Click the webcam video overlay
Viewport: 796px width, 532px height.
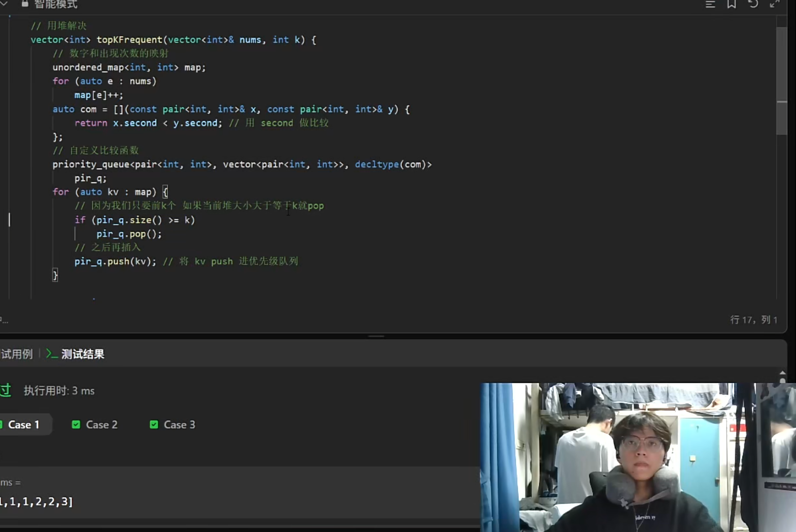tap(638, 458)
